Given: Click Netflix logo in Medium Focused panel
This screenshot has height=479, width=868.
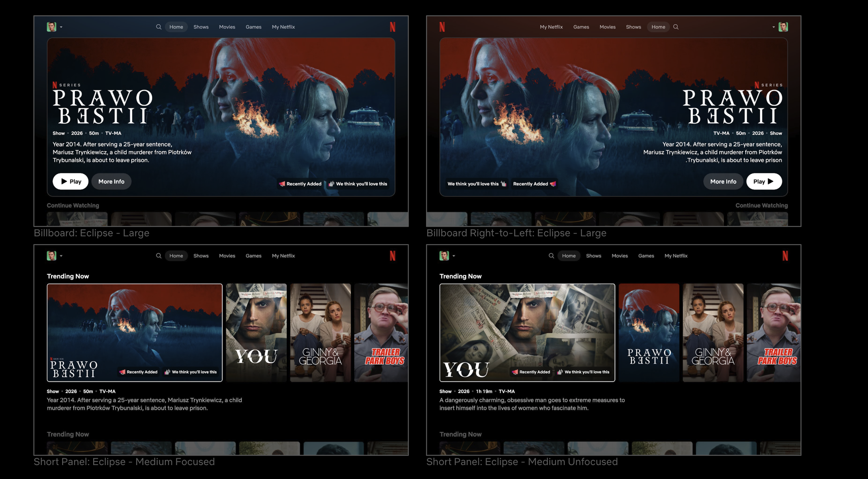Looking at the screenshot, I should 393,256.
